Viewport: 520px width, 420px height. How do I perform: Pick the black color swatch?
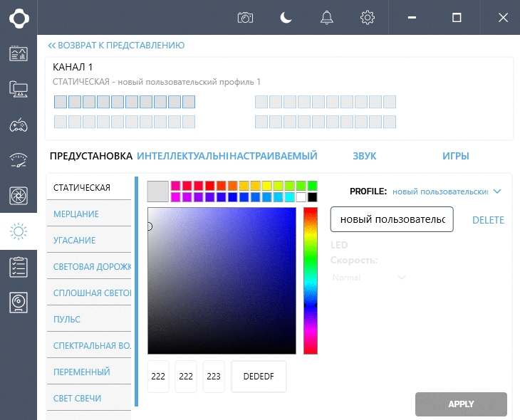tap(312, 197)
